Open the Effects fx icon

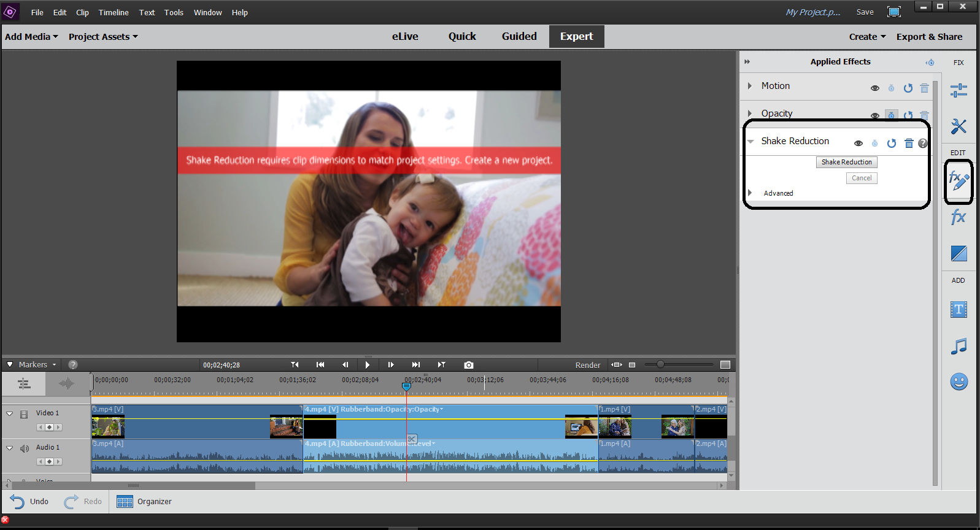click(x=959, y=217)
